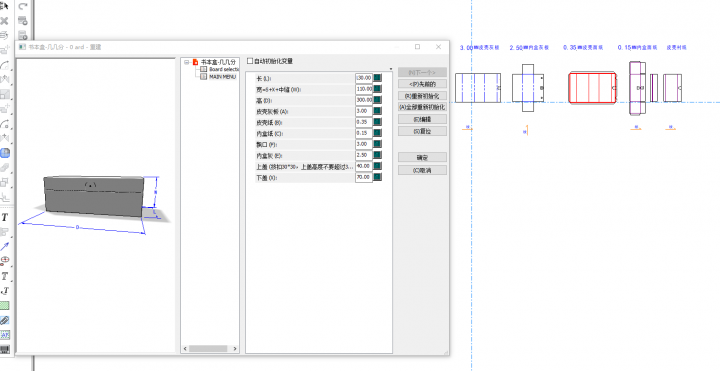Image resolution: width=720 pixels, height=371 pixels.
Task: Click the <(P)先前的 button
Action: pos(422,84)
